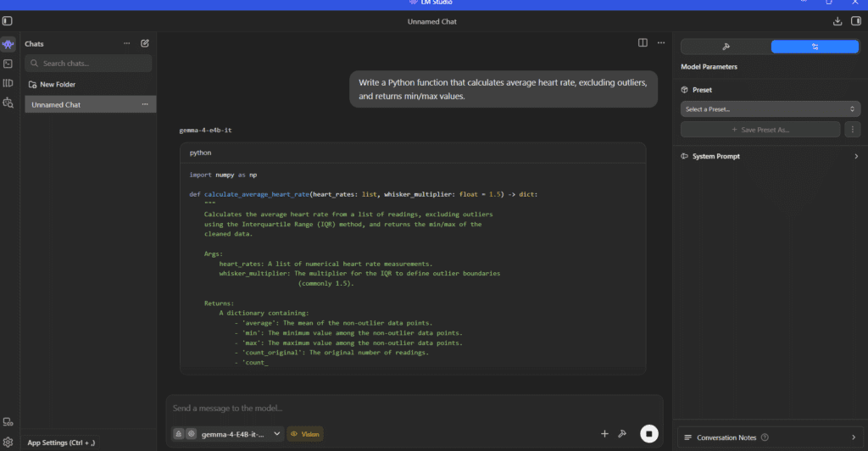
Task: Click the model settings gear beside gemma
Action: click(191, 434)
